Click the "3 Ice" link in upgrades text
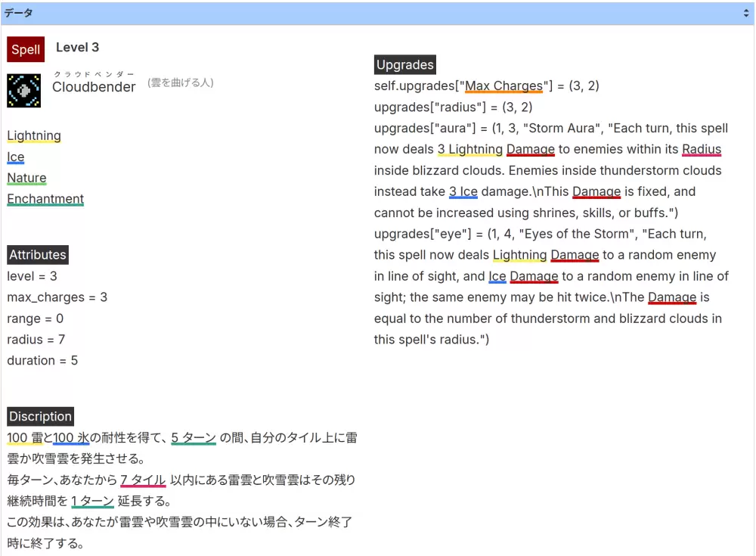Image resolution: width=756 pixels, height=556 pixels. pyautogui.click(x=463, y=192)
